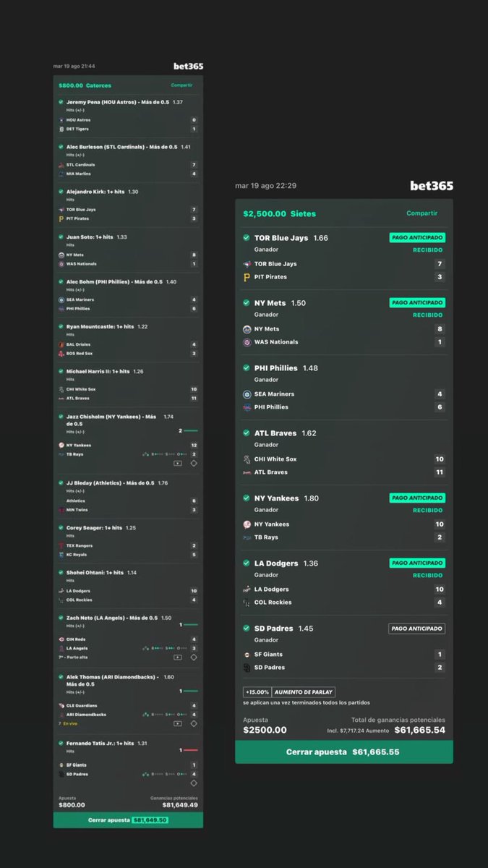Image resolution: width=488 pixels, height=868 pixels.
Task: Click CIN Reds logo in Catorces slip
Action: (61, 639)
